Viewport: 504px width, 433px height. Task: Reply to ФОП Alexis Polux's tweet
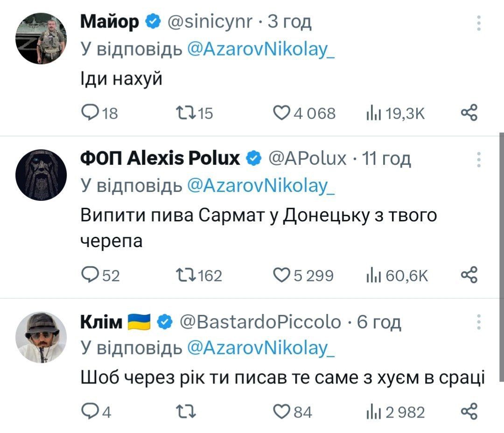pos(89,275)
